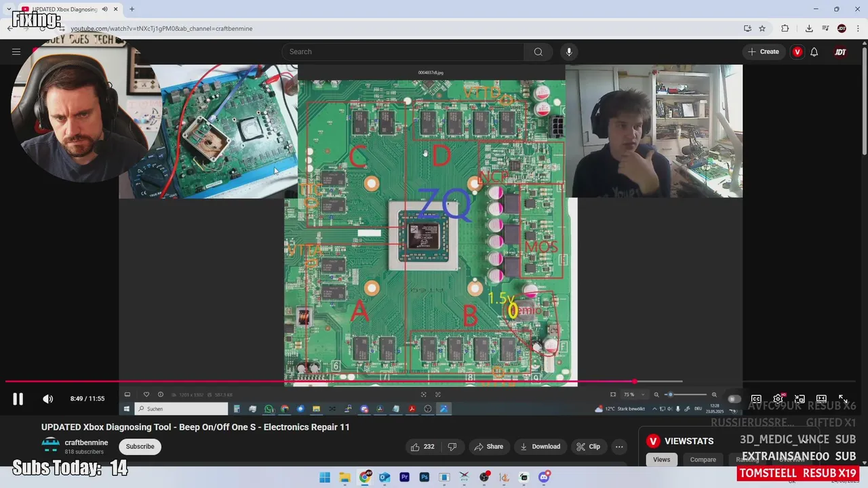
Task: Enter fullscreen with the expand icon
Action: [x=843, y=399]
